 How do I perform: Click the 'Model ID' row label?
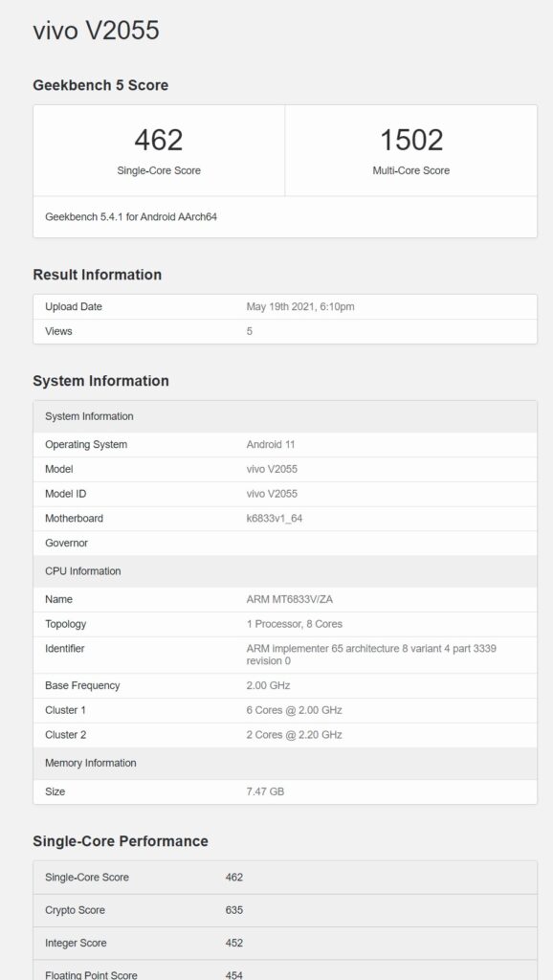(66, 494)
